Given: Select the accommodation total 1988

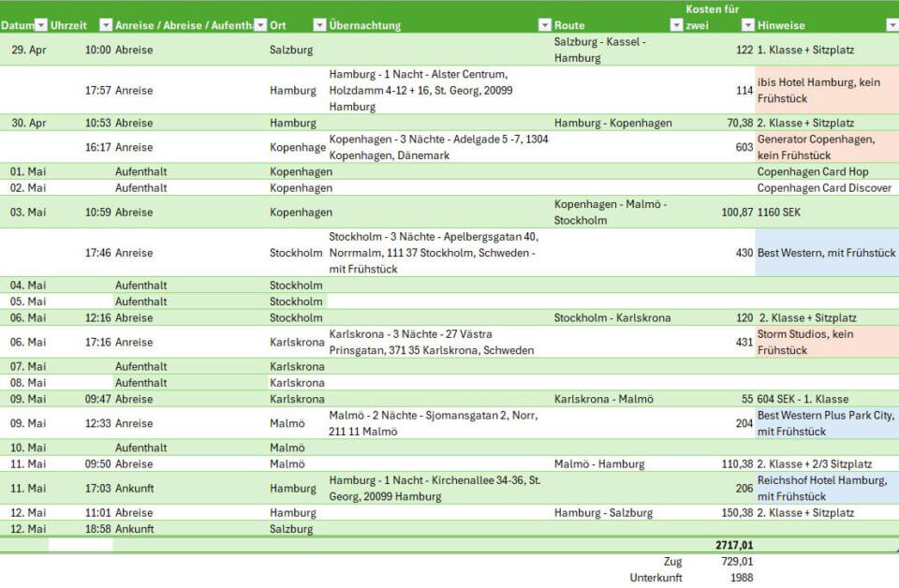Looking at the screenshot, I should 719,578.
